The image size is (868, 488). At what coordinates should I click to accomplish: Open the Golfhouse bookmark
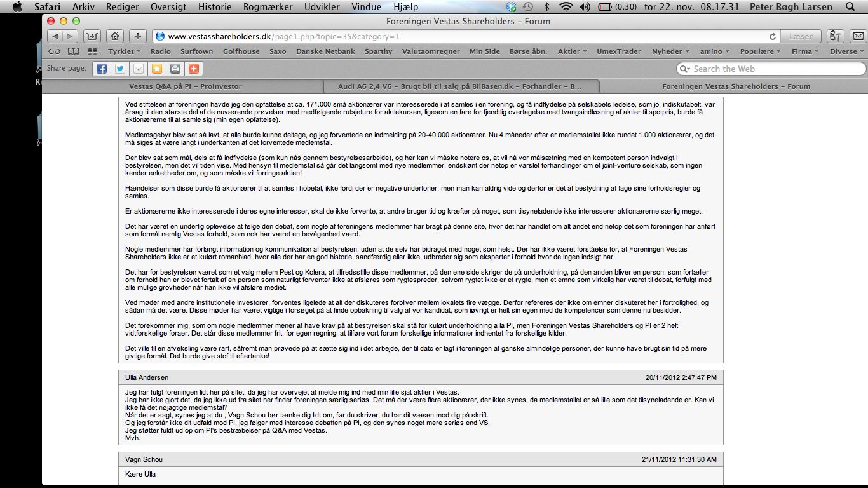coord(241,51)
